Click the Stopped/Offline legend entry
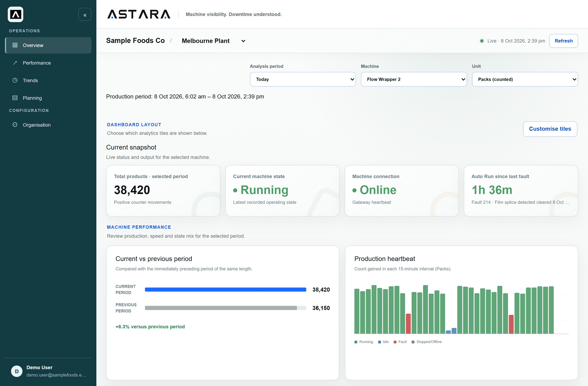588x386 pixels. [427, 342]
